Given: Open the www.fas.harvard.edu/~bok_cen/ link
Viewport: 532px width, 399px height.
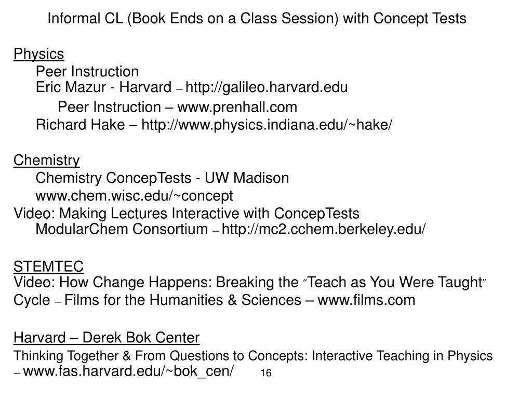Looking at the screenshot, I should [x=128, y=371].
